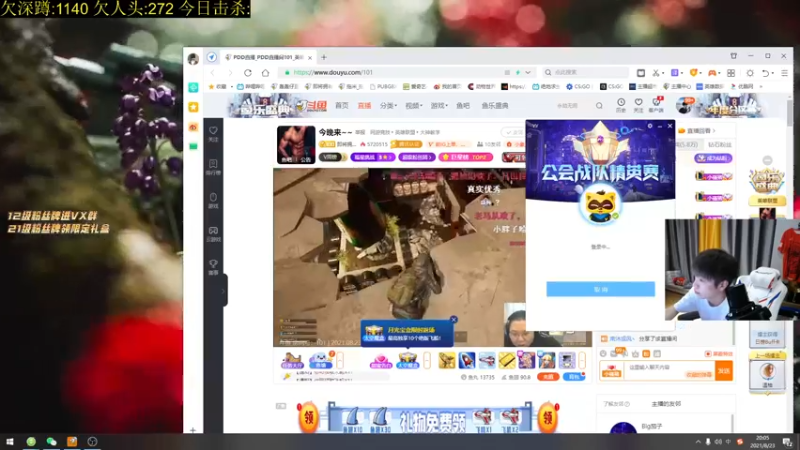The height and width of the screenshot is (450, 800).
Task: Open Windows notification center icon
Action: click(788, 441)
